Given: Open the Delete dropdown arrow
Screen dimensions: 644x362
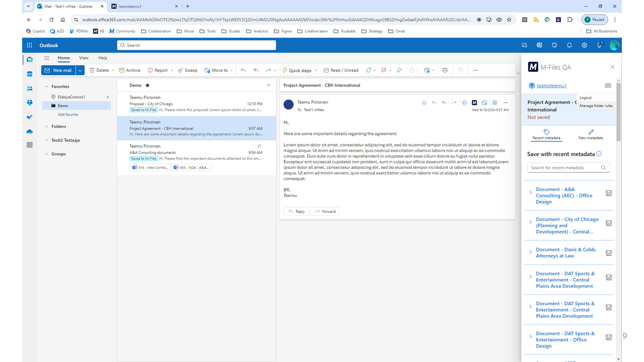Looking at the screenshot, I should (x=113, y=70).
